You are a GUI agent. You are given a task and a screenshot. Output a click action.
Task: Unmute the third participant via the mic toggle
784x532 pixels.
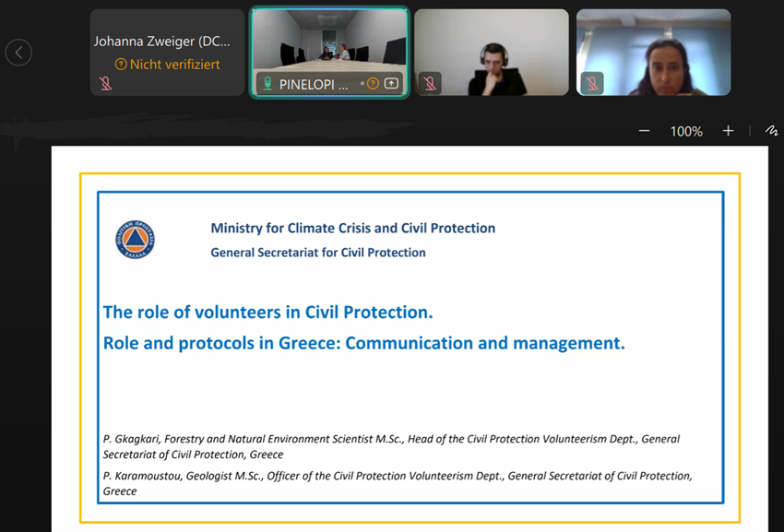point(429,83)
